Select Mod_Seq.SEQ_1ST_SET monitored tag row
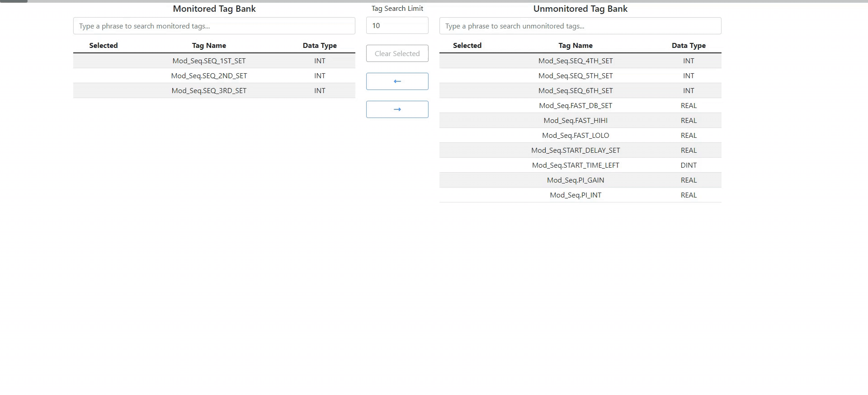Viewport: 868px width, 395px height. [x=214, y=61]
